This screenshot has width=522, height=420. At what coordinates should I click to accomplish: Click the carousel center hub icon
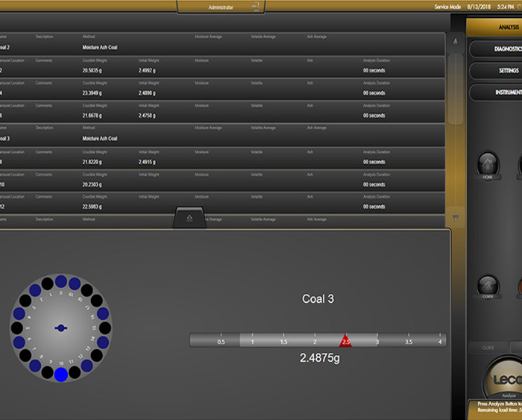(x=60, y=328)
